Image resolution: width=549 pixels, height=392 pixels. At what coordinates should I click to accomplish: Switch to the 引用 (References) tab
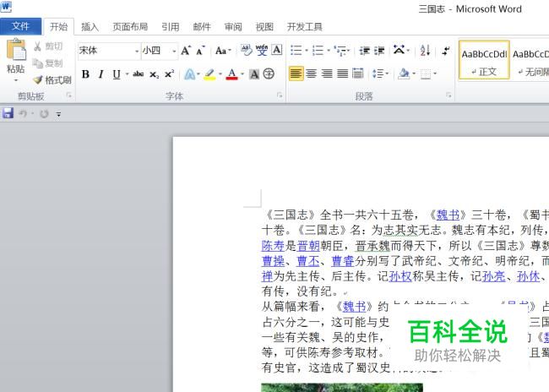tap(171, 27)
